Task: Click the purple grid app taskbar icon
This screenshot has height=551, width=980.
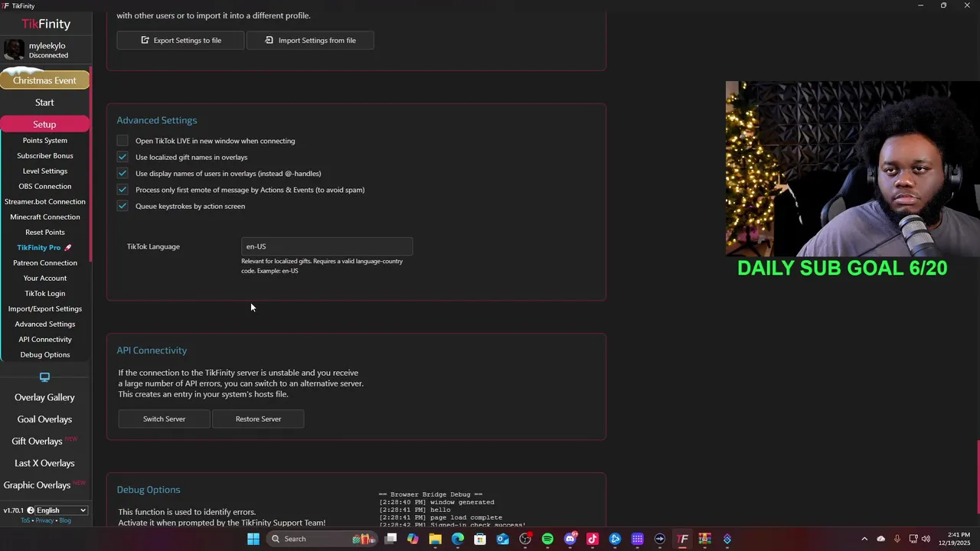Action: [637, 539]
